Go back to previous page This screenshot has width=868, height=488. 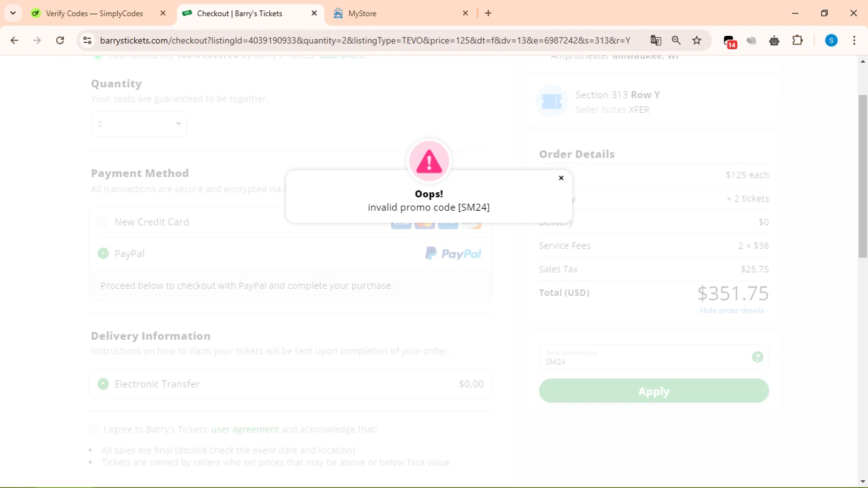pos(14,41)
